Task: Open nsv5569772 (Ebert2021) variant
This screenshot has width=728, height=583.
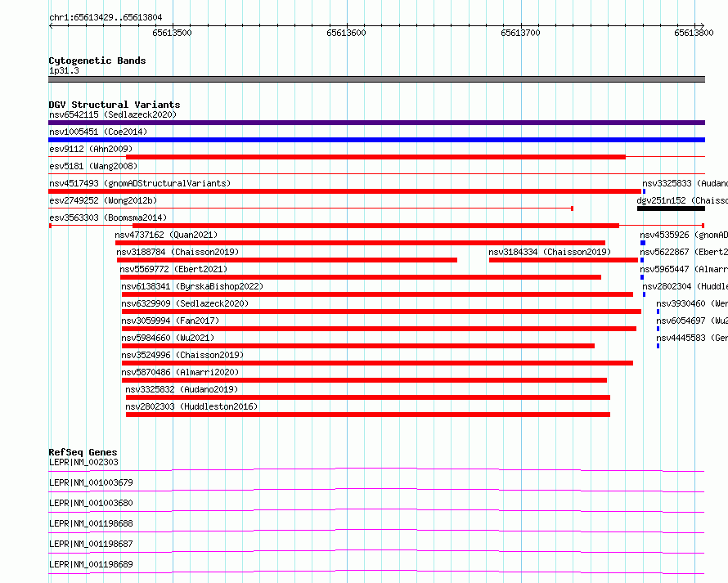Action: (173, 269)
